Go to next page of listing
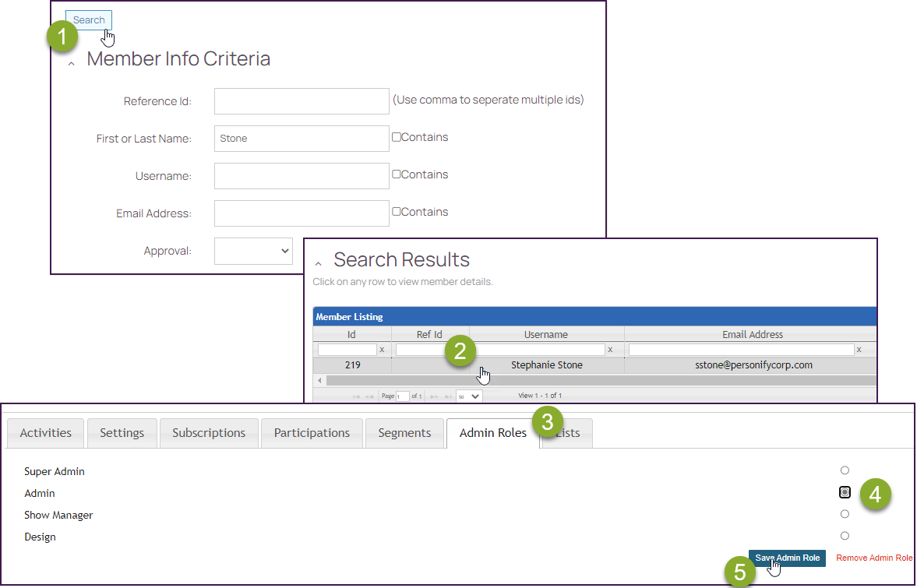The height and width of the screenshot is (588, 917). (434, 396)
